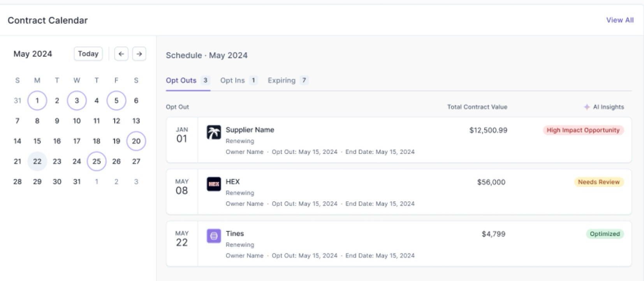Image resolution: width=644 pixels, height=281 pixels.
Task: Open View All contracts link
Action: 619,20
